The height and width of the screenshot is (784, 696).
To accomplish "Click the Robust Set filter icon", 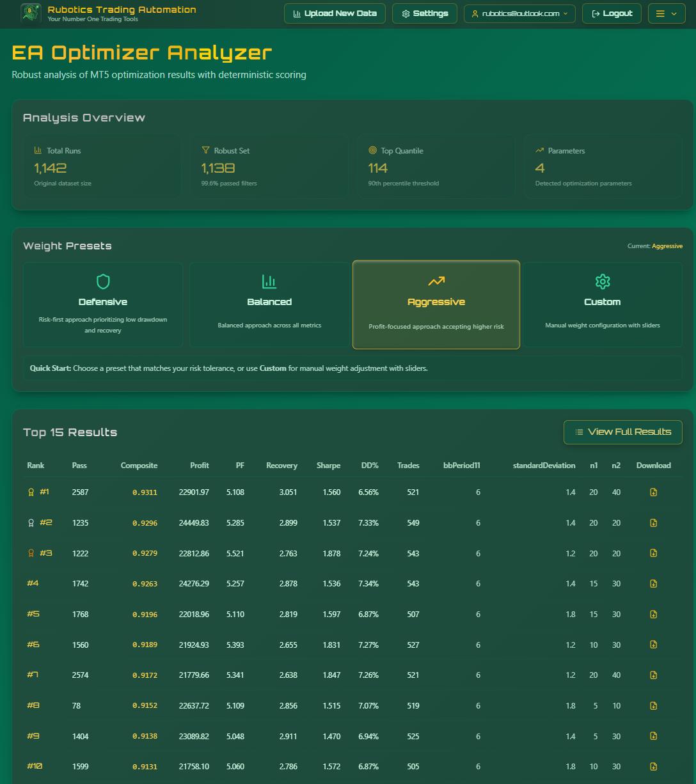I will tap(205, 151).
